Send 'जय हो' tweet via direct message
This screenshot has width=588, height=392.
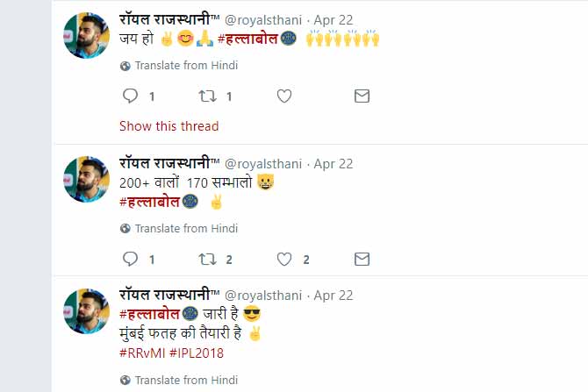pos(362,96)
